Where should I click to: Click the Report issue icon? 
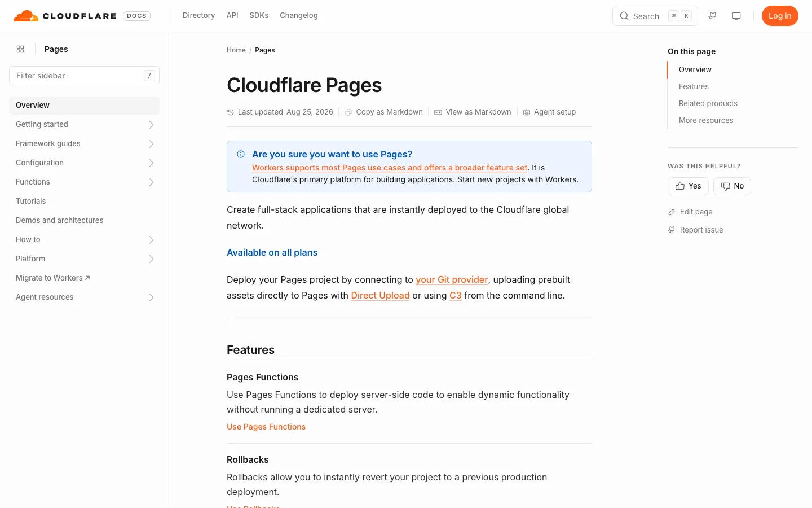(672, 230)
